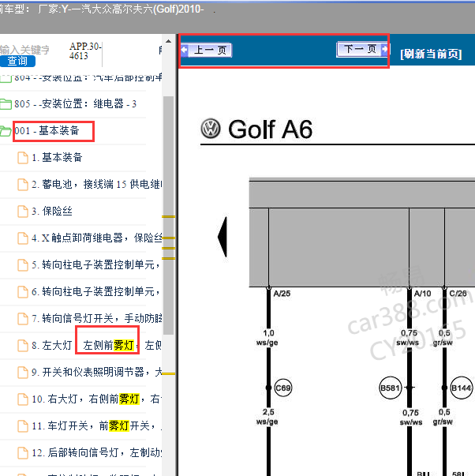Click connector node B581 in the diagram
Viewport: 475px width, 476px height.
pos(391,388)
